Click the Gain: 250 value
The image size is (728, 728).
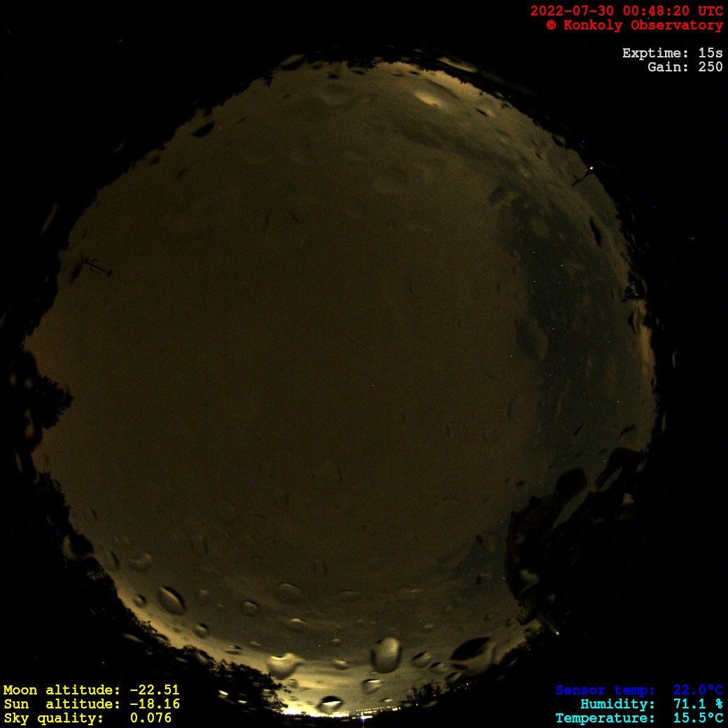[x=685, y=67]
